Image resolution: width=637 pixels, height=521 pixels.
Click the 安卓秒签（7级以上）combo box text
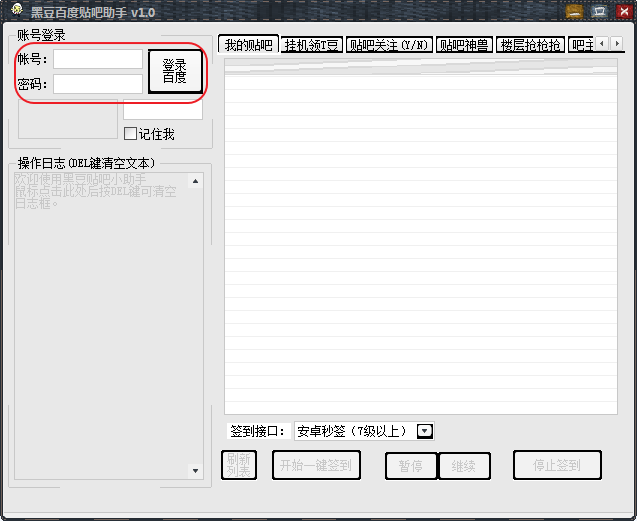[351, 431]
